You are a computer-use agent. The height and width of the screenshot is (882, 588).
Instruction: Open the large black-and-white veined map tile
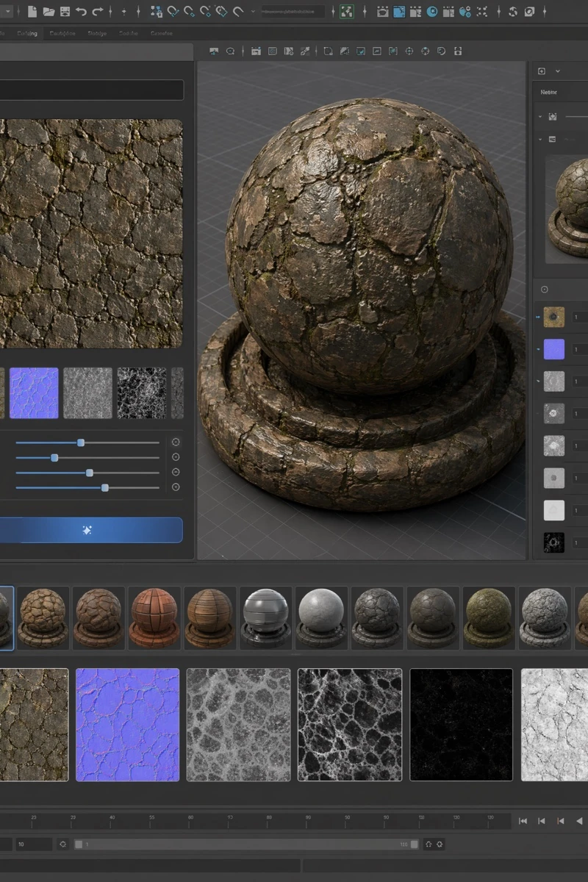click(x=350, y=725)
